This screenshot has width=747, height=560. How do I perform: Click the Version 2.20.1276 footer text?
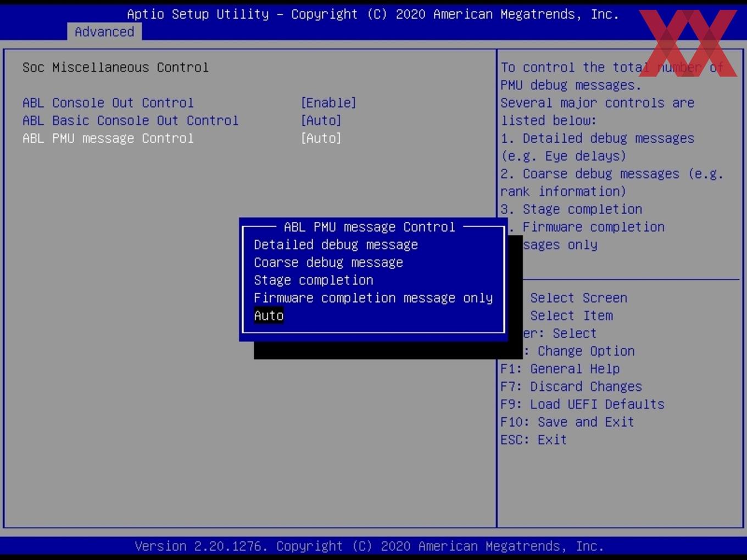pos(370,546)
